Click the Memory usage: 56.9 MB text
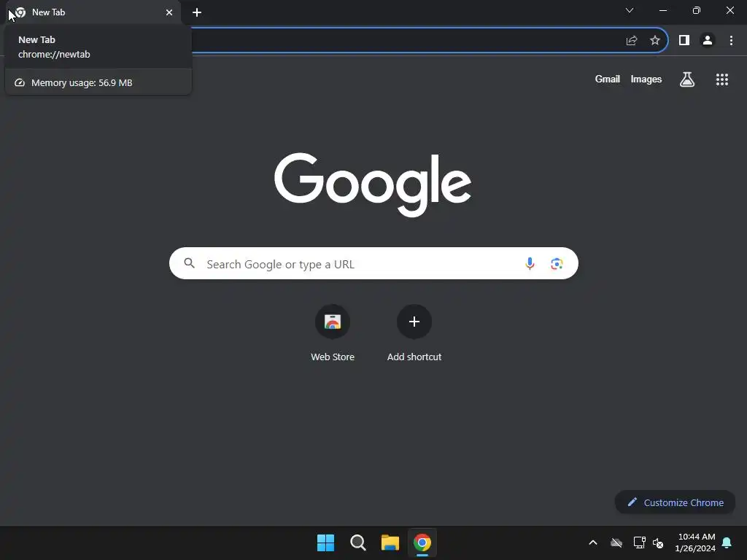 point(82,83)
